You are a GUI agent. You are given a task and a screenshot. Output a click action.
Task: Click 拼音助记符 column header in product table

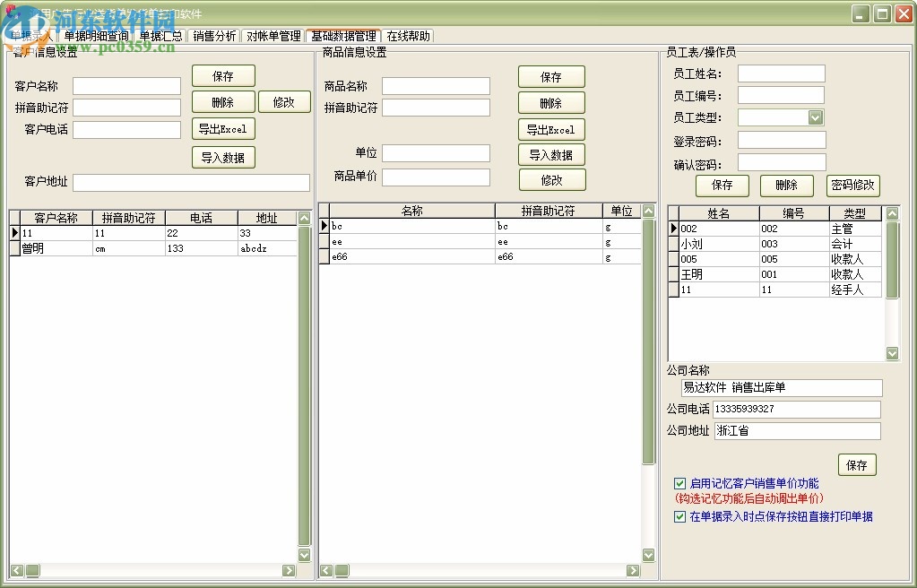click(548, 212)
